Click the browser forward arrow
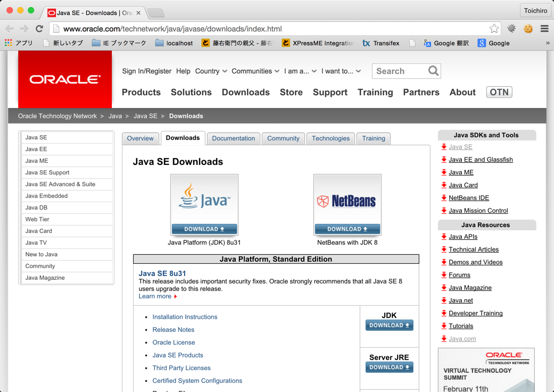Viewport: 554px width, 392px height. [24, 29]
